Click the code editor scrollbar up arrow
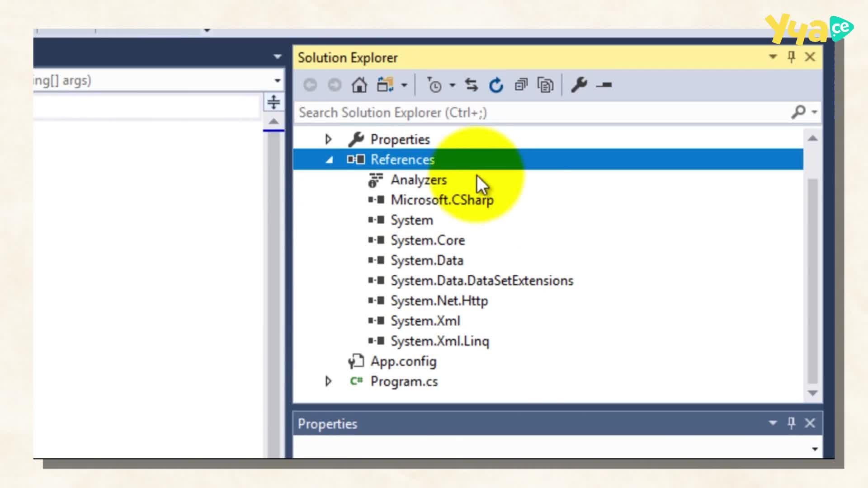 274,121
